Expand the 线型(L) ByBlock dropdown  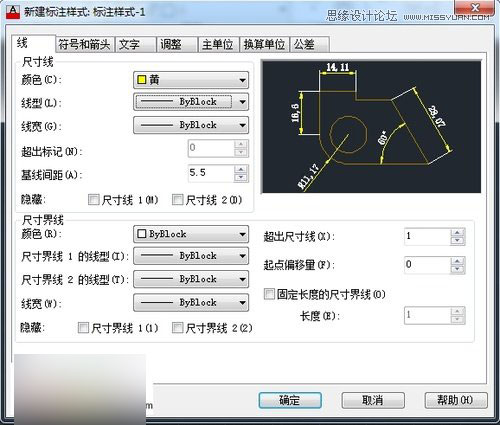pos(191,102)
